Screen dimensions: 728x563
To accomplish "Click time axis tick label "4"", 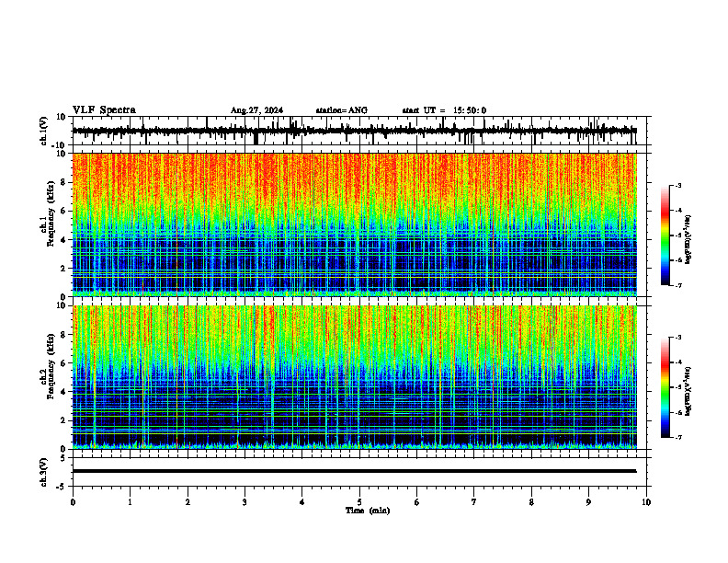I will point(302,502).
